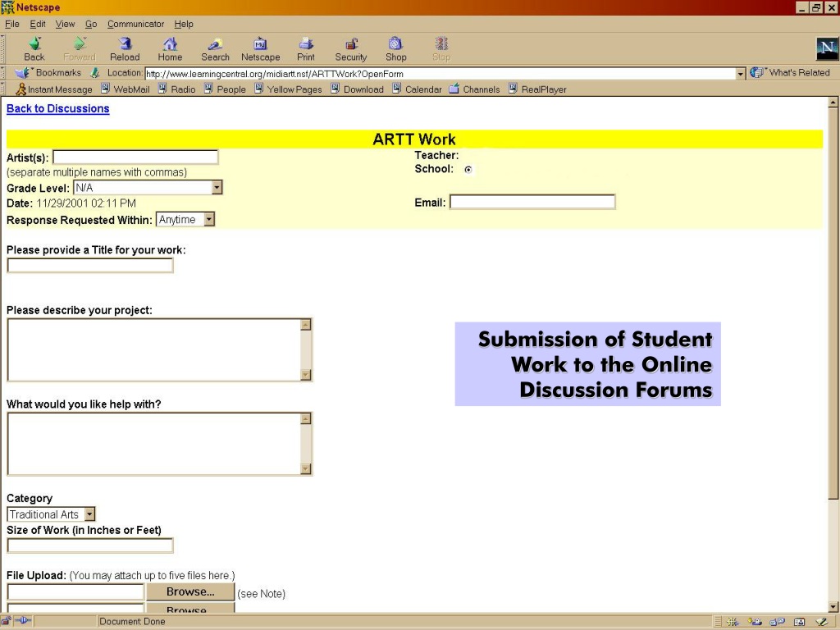Open Yellow Pages from personal toolbar

click(x=288, y=89)
